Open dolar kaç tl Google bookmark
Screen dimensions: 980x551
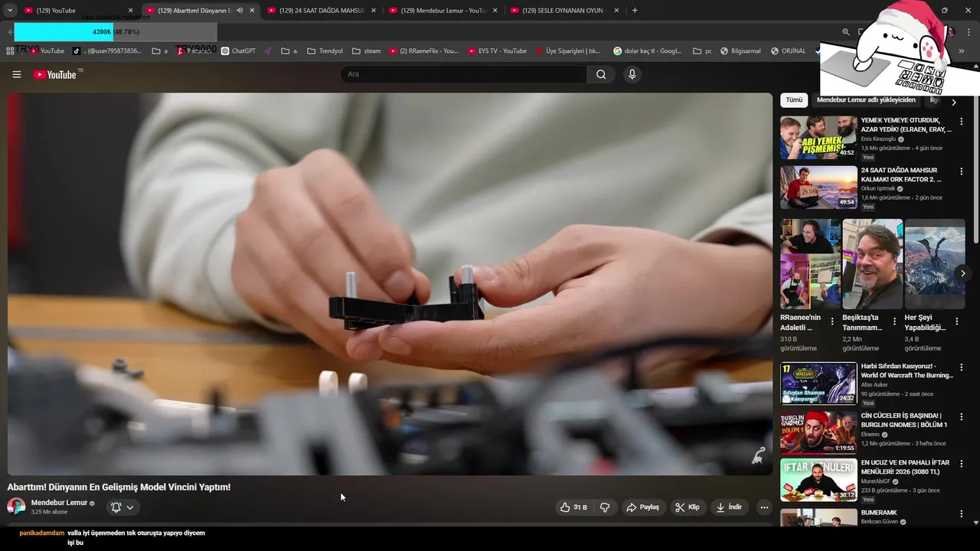pos(647,51)
